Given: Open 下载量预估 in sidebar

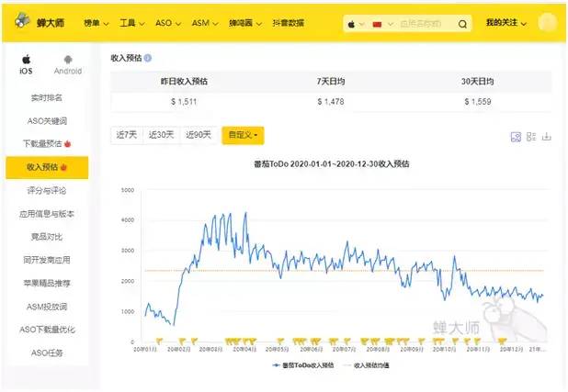Looking at the screenshot, I should pos(47,144).
